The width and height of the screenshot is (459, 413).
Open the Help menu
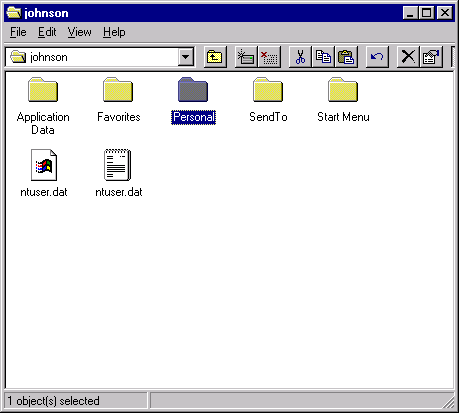point(114,32)
